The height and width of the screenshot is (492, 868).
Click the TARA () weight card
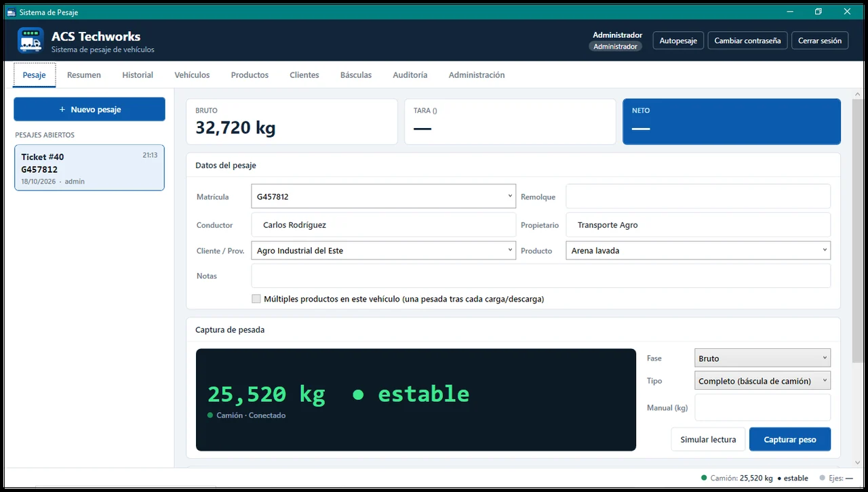pyautogui.click(x=510, y=122)
